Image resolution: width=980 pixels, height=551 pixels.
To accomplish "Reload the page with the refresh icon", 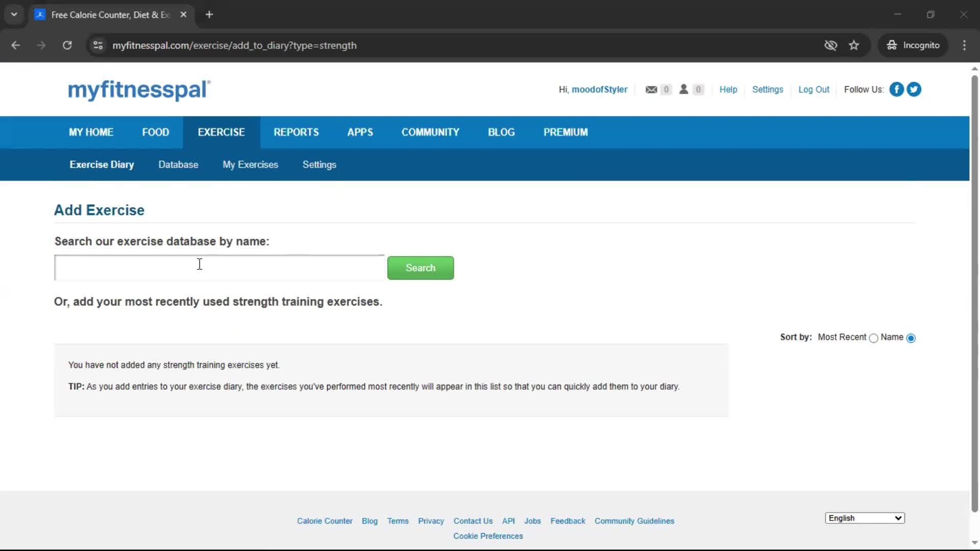I will click(67, 45).
